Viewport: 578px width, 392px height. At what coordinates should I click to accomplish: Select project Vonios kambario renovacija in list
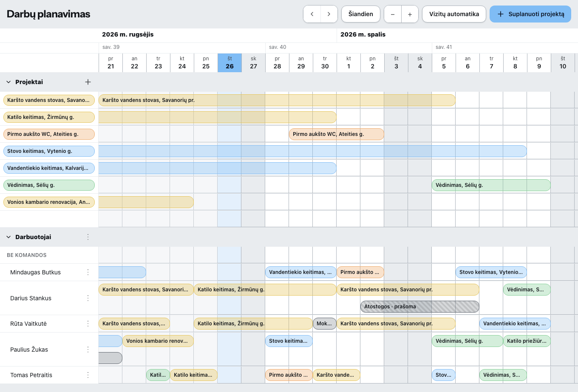tap(49, 202)
